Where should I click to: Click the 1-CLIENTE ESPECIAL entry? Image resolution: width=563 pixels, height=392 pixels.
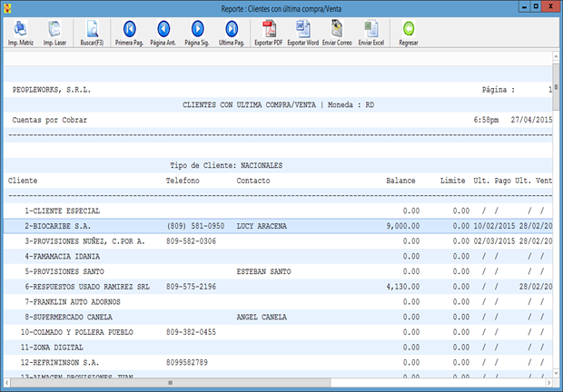pyautogui.click(x=62, y=211)
